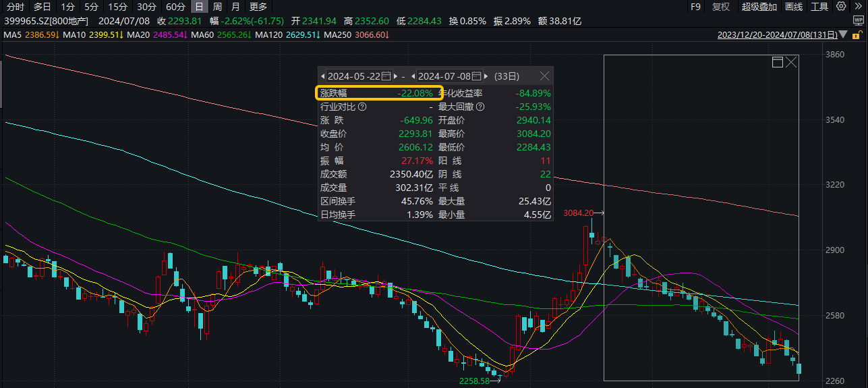This screenshot has height=388, width=868.
Task: Open the 更多 periods menu
Action: coord(258,7)
